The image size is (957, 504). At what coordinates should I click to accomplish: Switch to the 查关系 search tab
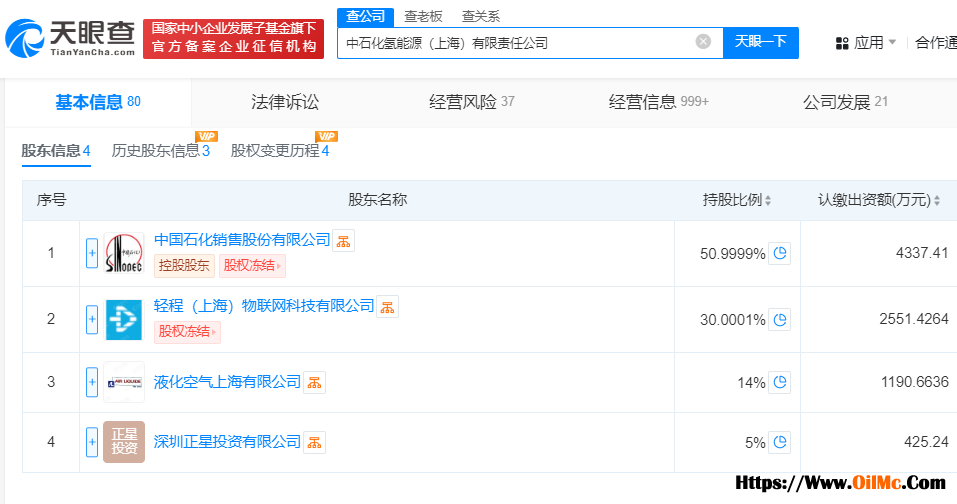click(481, 16)
